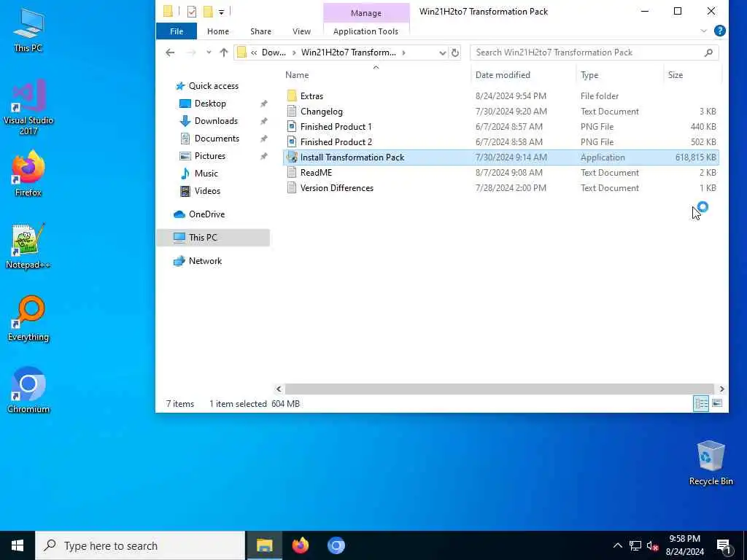Viewport: 747px width, 560px height.
Task: Sort by Size column header
Action: click(692, 75)
